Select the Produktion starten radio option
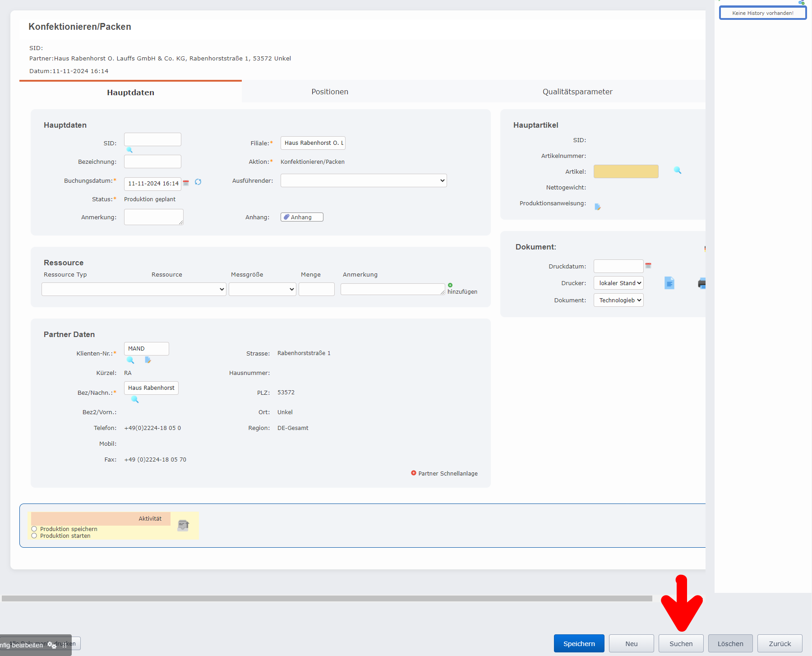 coord(34,536)
